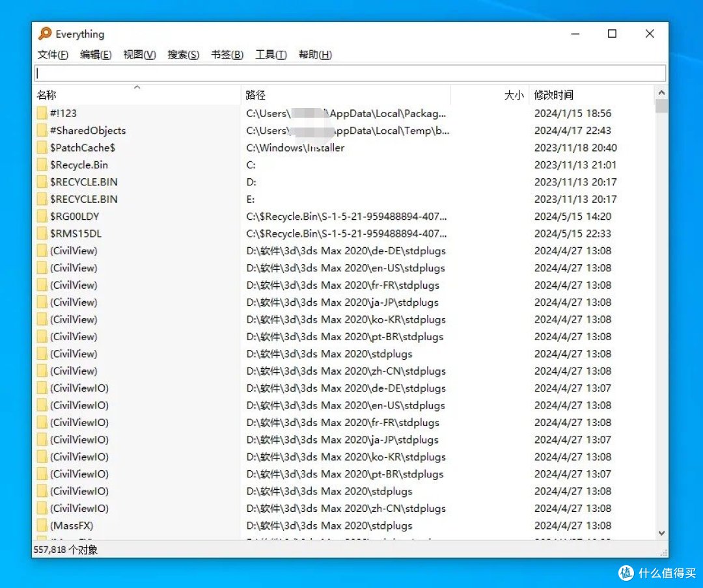Screen dimensions: 703x588
Task: Open the 文件(F) menu
Action: click(53, 55)
